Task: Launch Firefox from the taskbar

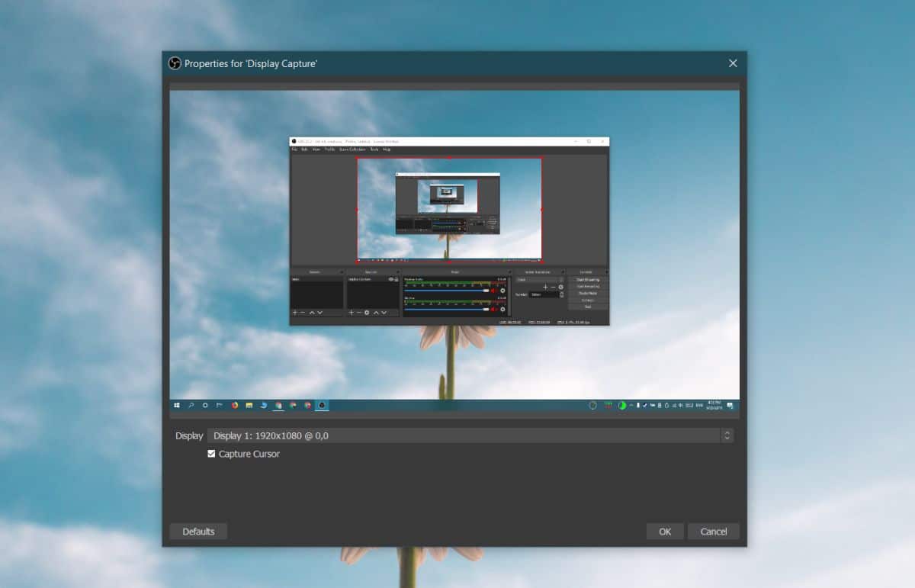Action: tap(234, 405)
